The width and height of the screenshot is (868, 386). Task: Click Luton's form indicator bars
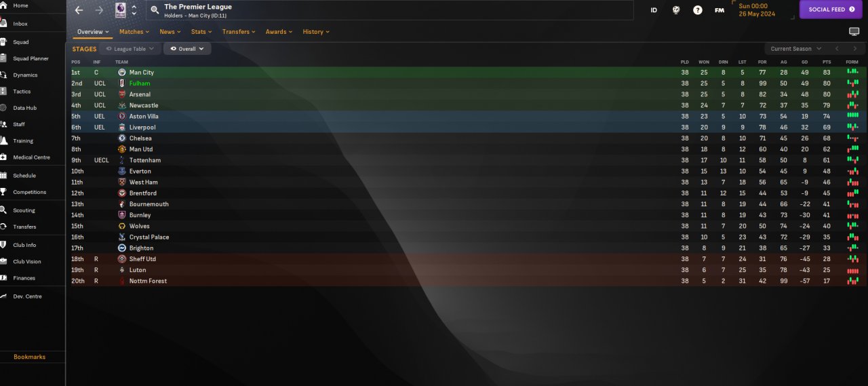(x=852, y=270)
